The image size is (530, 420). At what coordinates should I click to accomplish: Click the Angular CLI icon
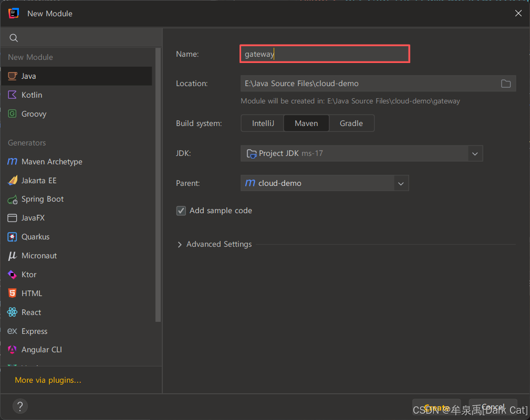[x=12, y=350]
